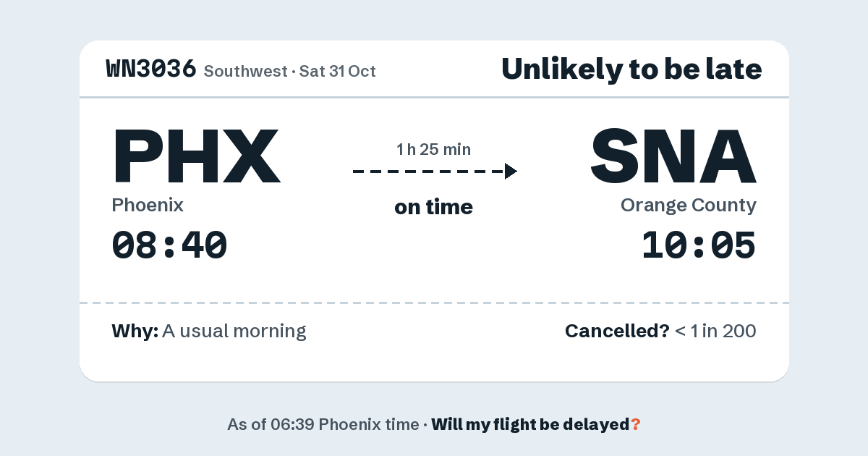Click the 10:05 arrival time
This screenshot has height=456, width=868.
point(699,245)
